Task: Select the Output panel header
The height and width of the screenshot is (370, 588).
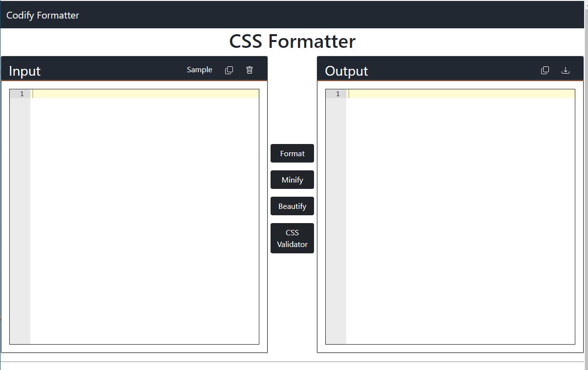Action: pyautogui.click(x=346, y=71)
